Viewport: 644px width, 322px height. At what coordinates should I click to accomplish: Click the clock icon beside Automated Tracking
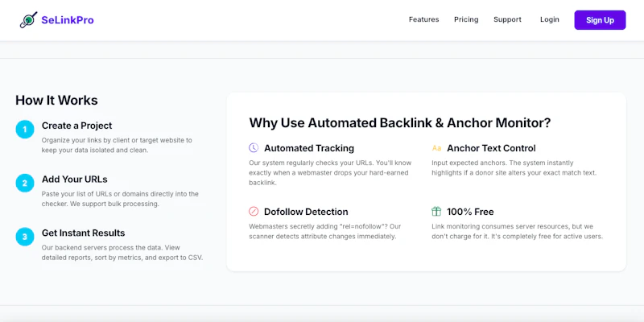[254, 148]
